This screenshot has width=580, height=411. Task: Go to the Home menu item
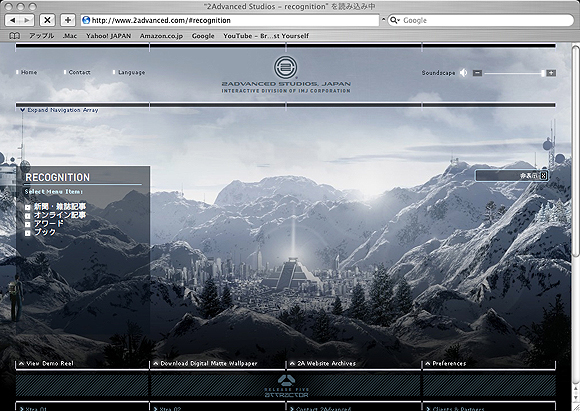click(x=27, y=72)
